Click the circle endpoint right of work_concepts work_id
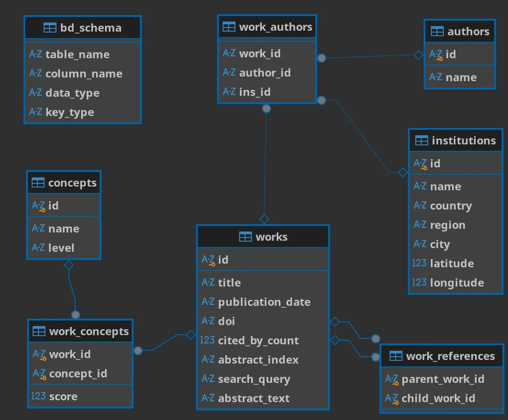The height and width of the screenshot is (420, 508). pyautogui.click(x=138, y=350)
